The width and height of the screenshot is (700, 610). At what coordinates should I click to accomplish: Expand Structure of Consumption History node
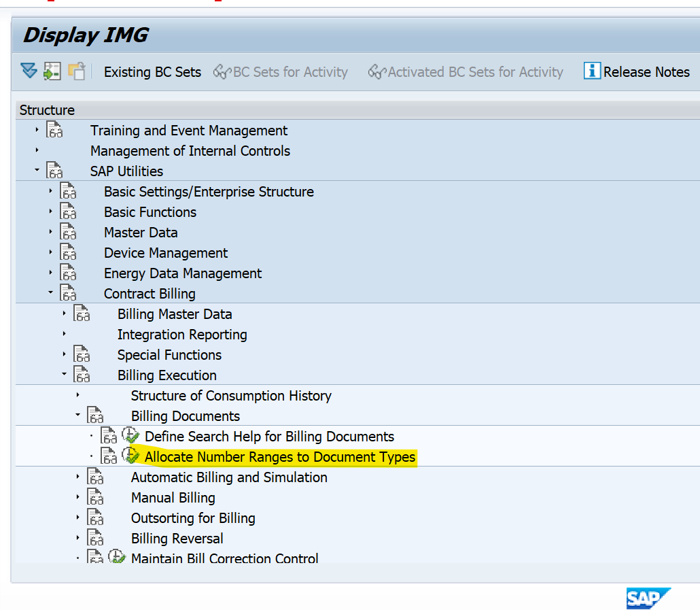pos(77,395)
